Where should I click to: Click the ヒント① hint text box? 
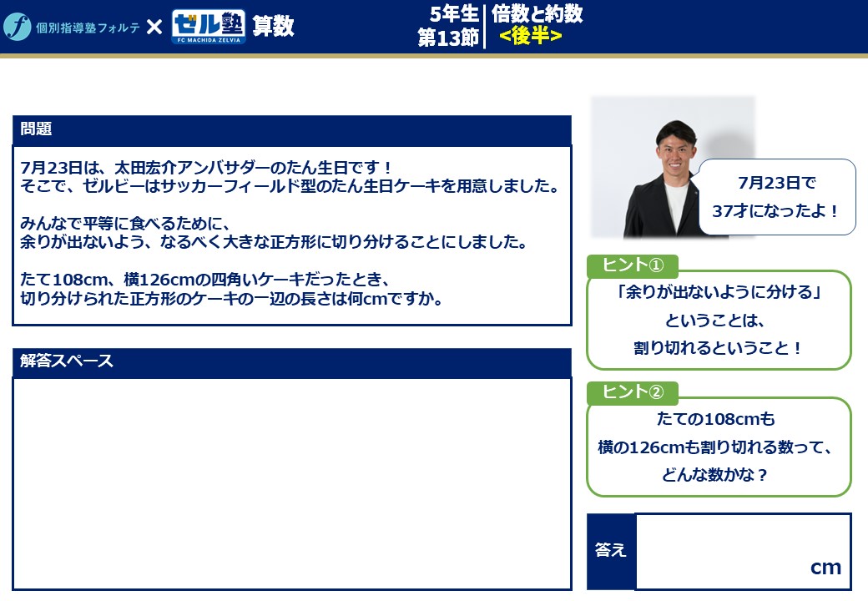(719, 322)
